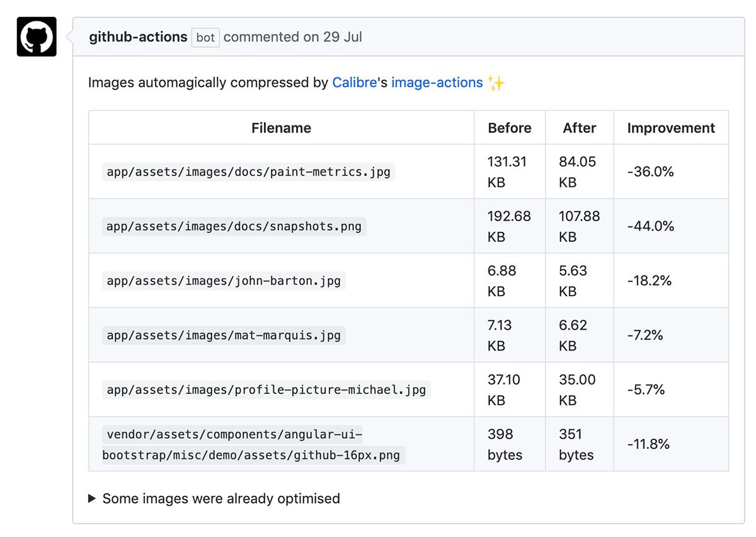756x537 pixels.
Task: Click the '29 Jul' timestamp link
Action: (343, 37)
